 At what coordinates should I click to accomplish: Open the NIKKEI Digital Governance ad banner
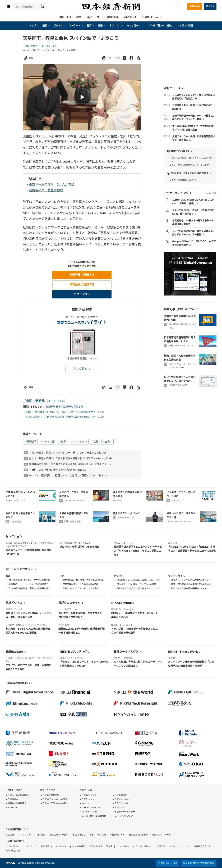click(190, 274)
